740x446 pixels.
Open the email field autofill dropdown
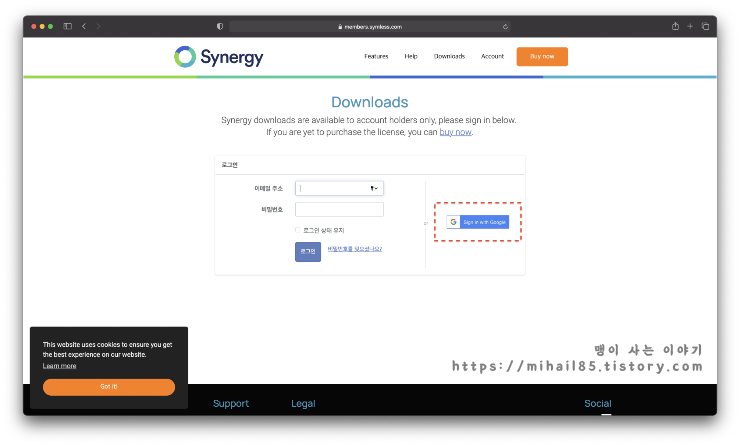point(374,188)
